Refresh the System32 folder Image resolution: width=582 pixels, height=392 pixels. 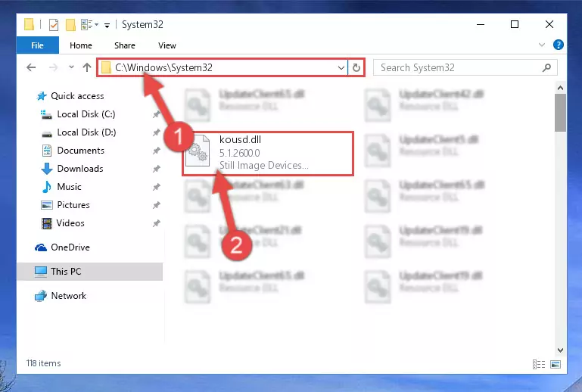tap(356, 67)
